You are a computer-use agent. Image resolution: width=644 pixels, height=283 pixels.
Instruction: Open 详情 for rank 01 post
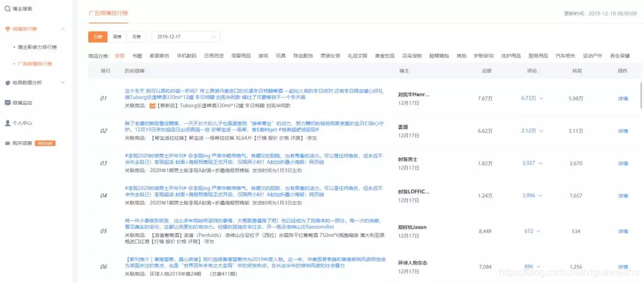623,98
